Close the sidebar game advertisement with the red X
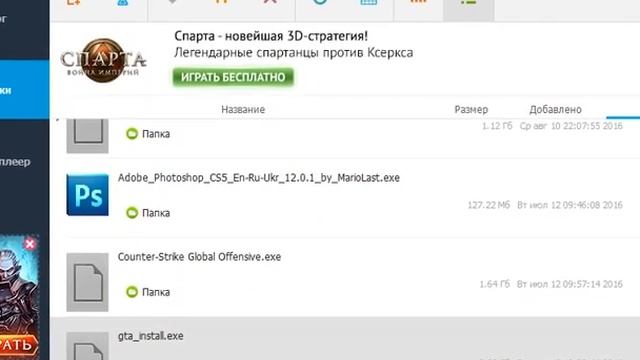Image resolution: width=640 pixels, height=360 pixels. pos(30,244)
